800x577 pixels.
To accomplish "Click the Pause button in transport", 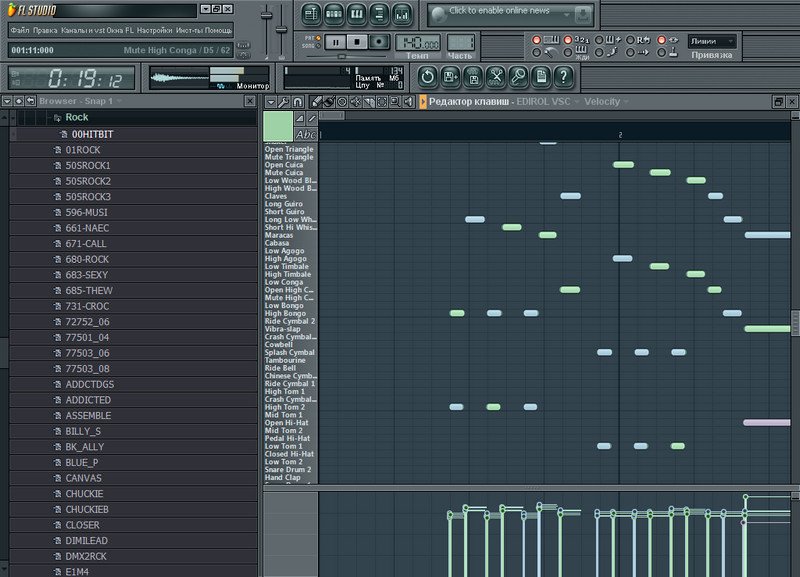I will [337, 42].
